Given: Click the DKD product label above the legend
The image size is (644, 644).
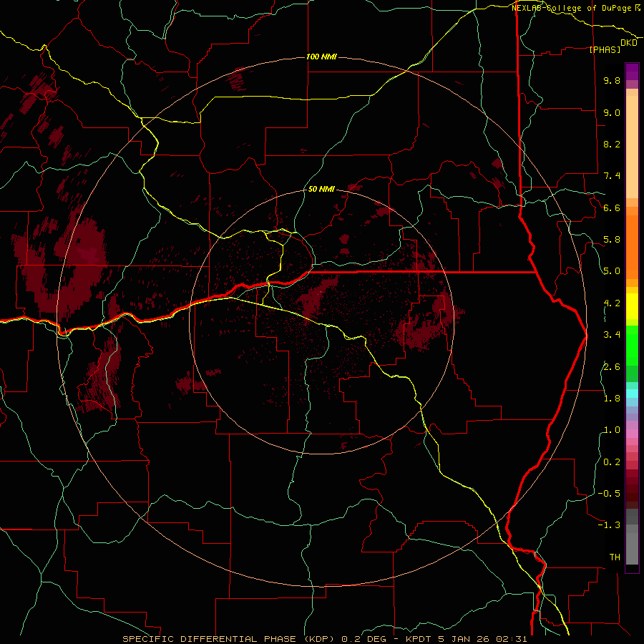Looking at the screenshot, I should coord(629,43).
